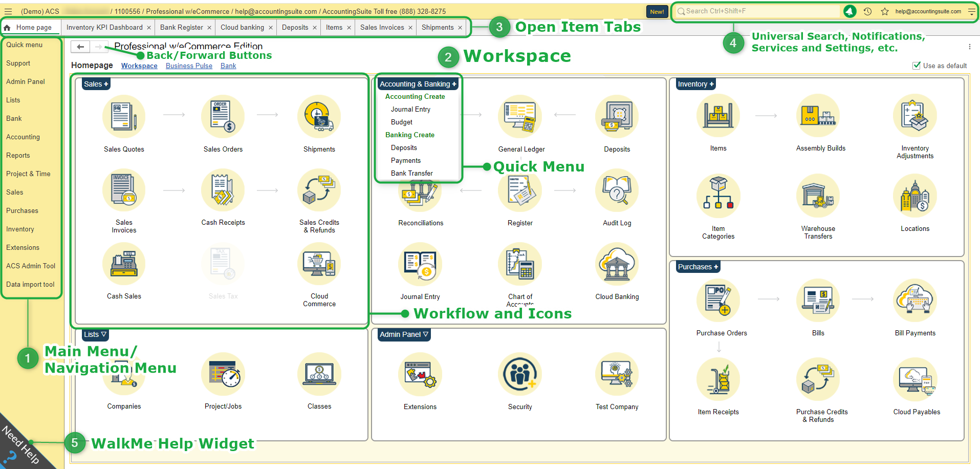980x469 pixels.
Task: Open the Register icon
Action: coord(520,190)
